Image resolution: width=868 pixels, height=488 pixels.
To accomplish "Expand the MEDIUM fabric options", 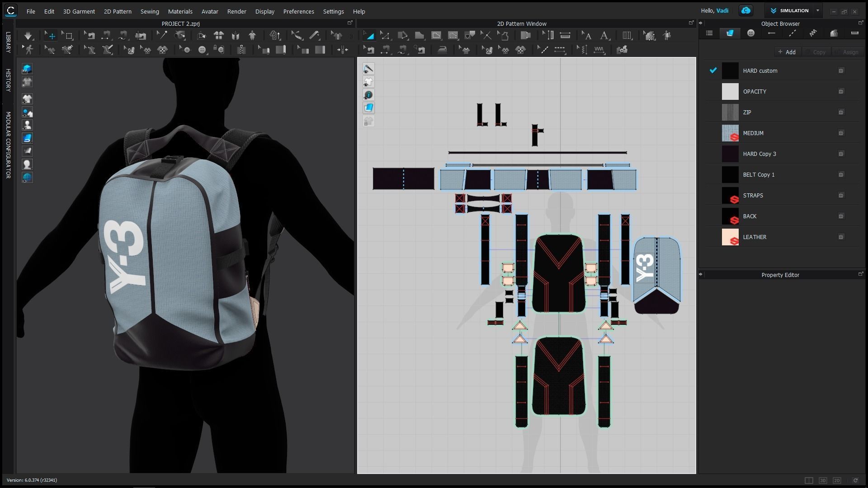I will 841,133.
